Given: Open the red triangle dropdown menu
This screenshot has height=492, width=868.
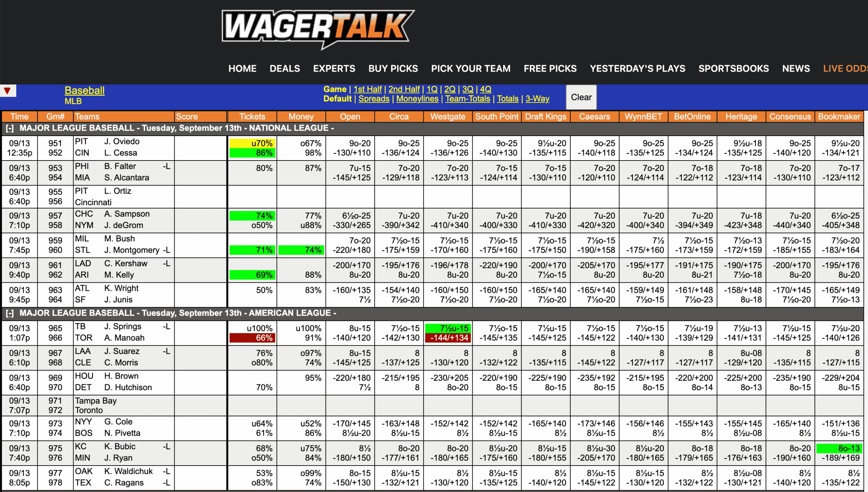Looking at the screenshot, I should [7, 91].
